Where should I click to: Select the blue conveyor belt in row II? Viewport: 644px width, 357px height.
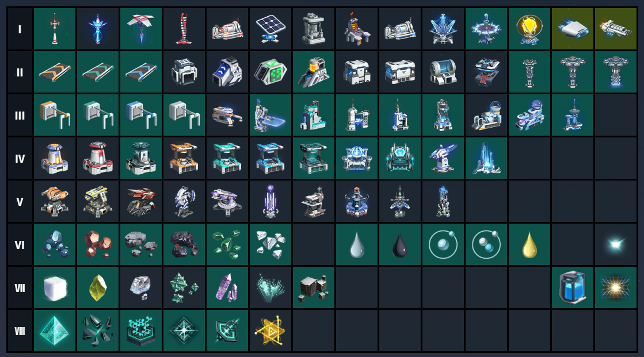click(x=141, y=72)
